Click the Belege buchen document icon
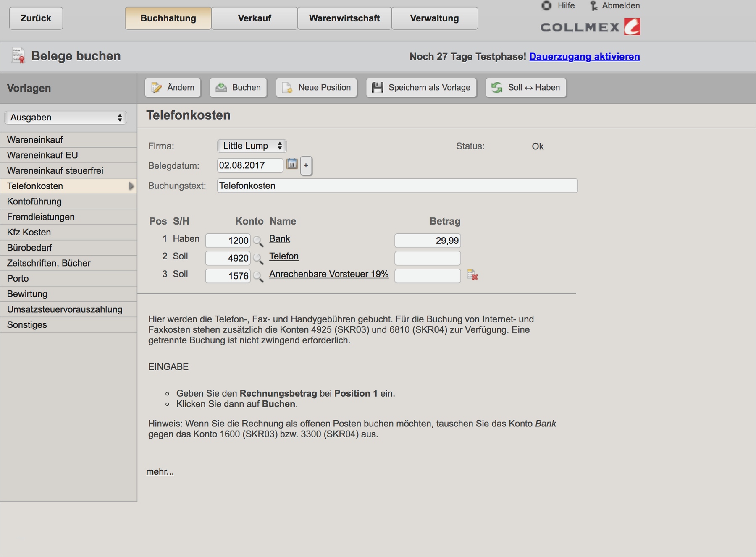 click(18, 56)
